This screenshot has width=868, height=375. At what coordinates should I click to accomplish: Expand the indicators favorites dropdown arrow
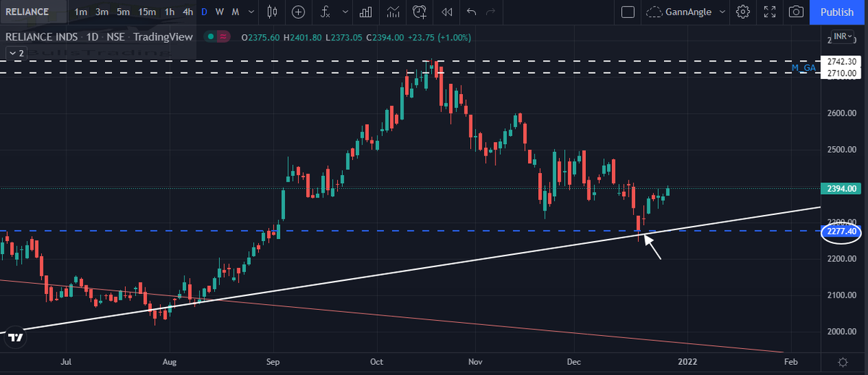tap(344, 12)
